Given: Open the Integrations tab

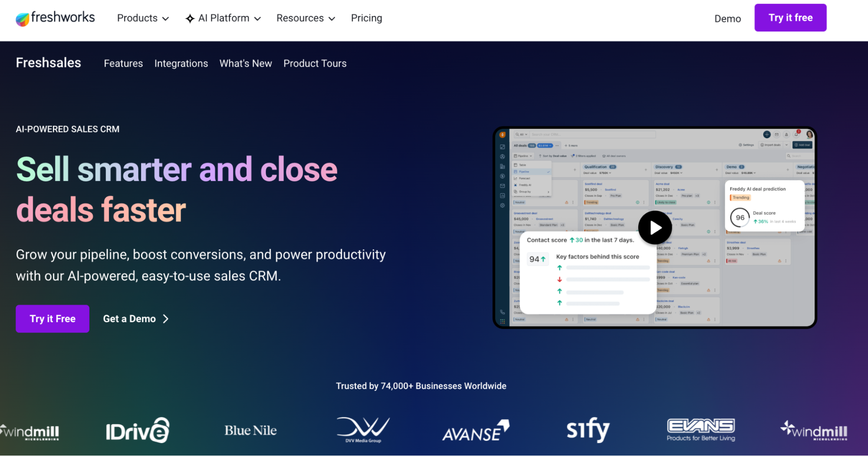Looking at the screenshot, I should pyautogui.click(x=181, y=63).
